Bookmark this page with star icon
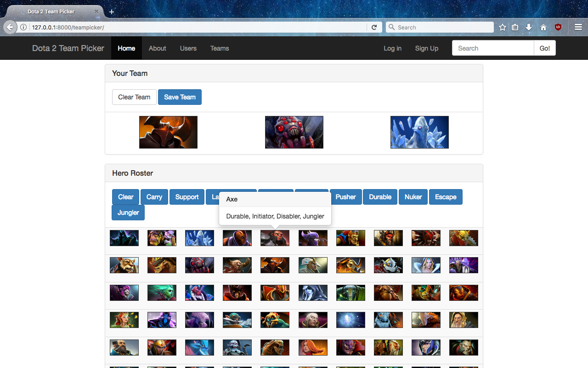The width and height of the screenshot is (588, 368). (503, 28)
